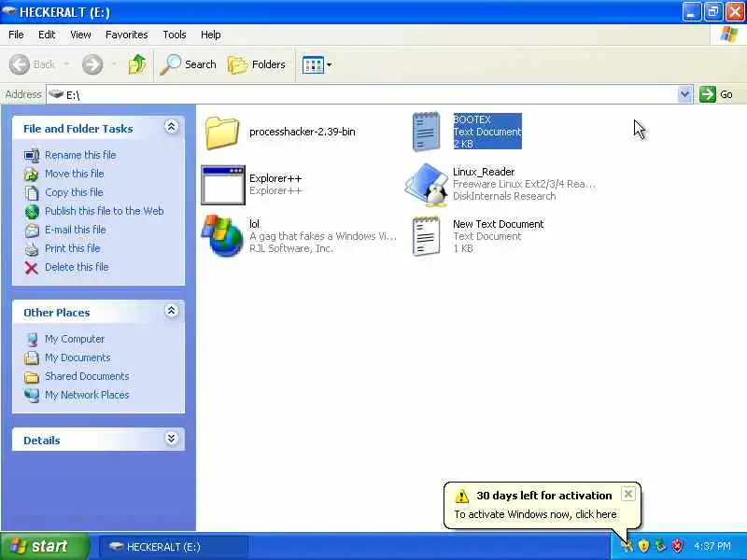Click the red X delete icon
Image resolution: width=747 pixels, height=560 pixels.
pyautogui.click(x=32, y=268)
